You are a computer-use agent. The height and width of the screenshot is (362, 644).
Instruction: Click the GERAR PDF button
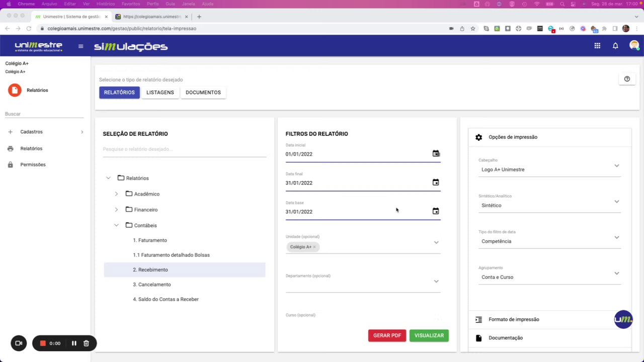pyautogui.click(x=387, y=335)
